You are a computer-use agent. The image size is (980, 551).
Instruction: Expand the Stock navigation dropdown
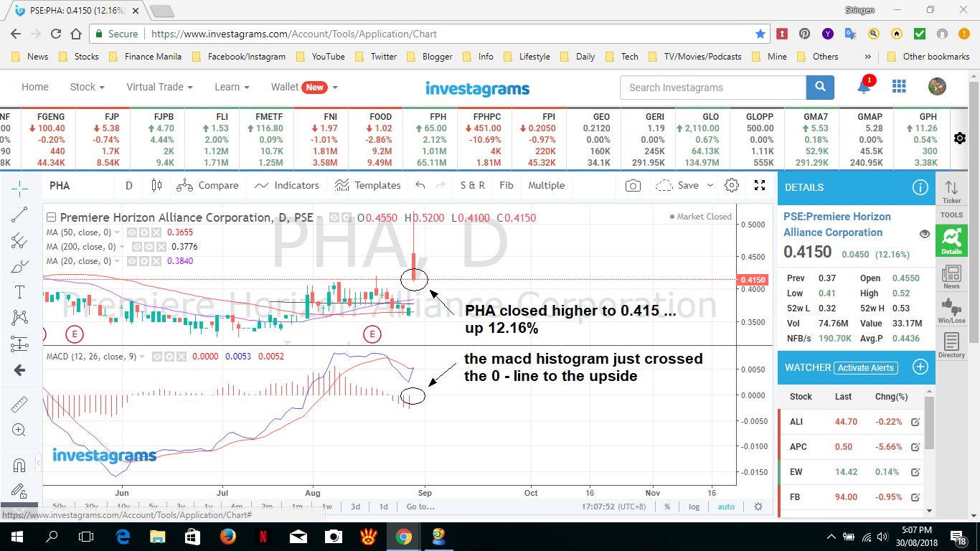click(x=88, y=87)
